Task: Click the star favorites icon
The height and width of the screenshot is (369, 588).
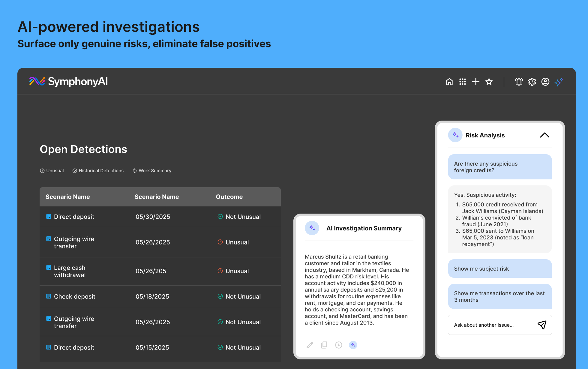Action: pyautogui.click(x=489, y=82)
